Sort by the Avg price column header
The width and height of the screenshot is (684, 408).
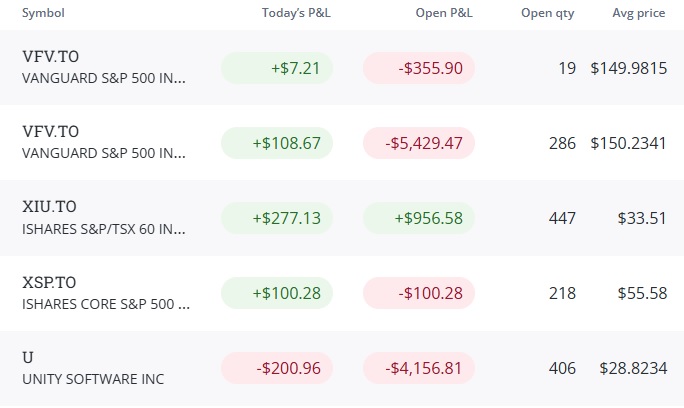639,14
